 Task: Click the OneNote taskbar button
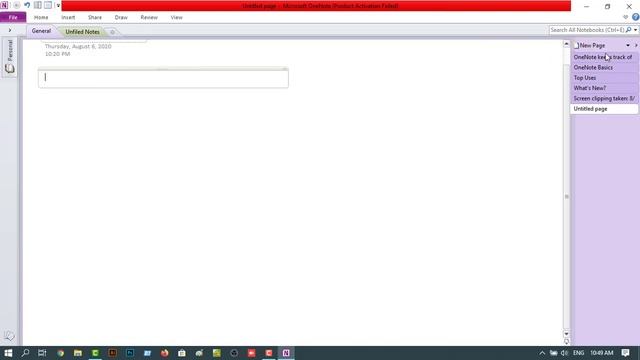pyautogui.click(x=286, y=353)
